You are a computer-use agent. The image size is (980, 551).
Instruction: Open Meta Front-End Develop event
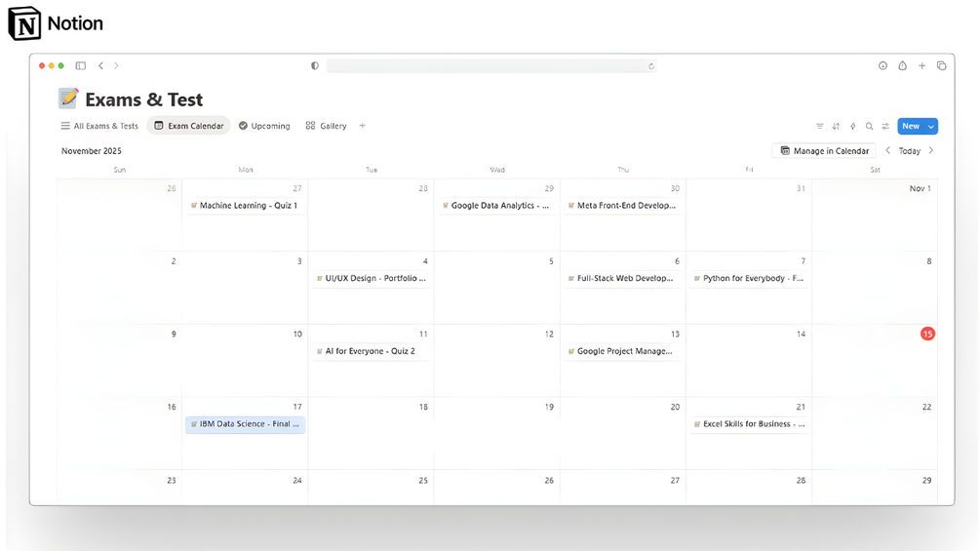tap(622, 206)
